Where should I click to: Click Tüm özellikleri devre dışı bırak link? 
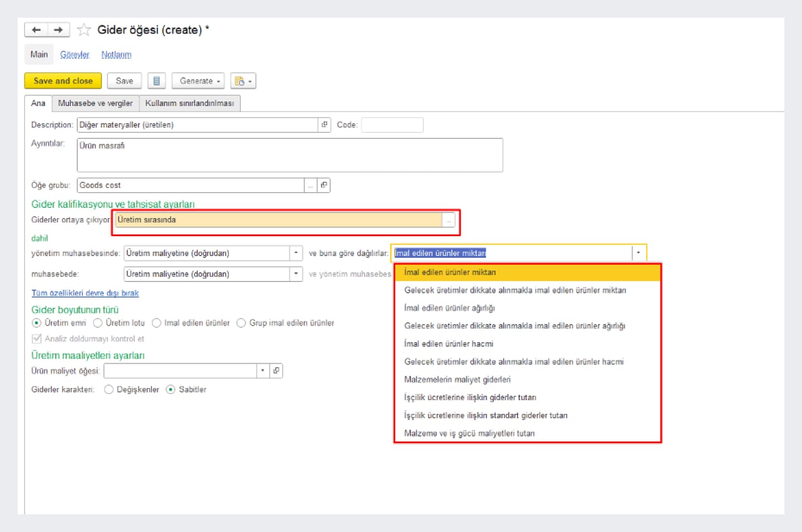tap(85, 293)
